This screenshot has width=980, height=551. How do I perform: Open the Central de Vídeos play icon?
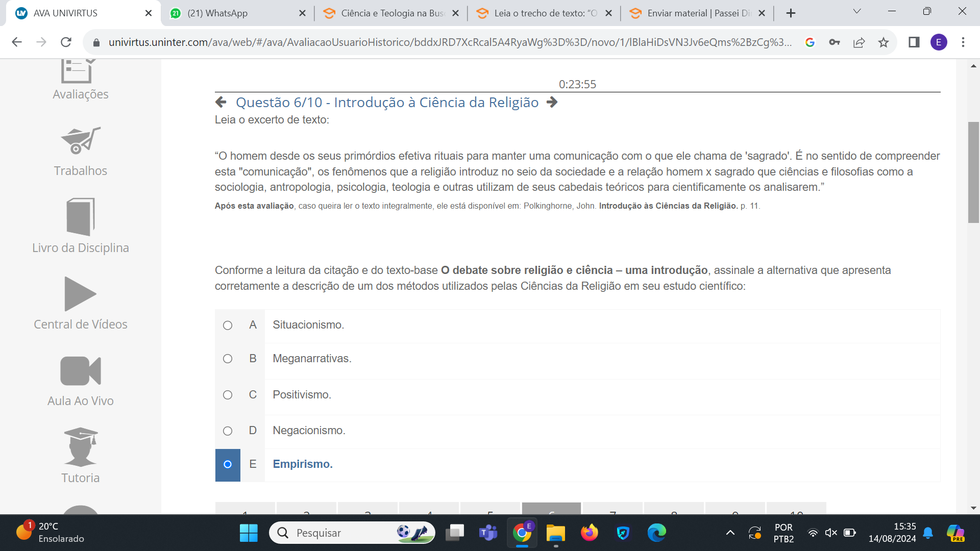(81, 294)
